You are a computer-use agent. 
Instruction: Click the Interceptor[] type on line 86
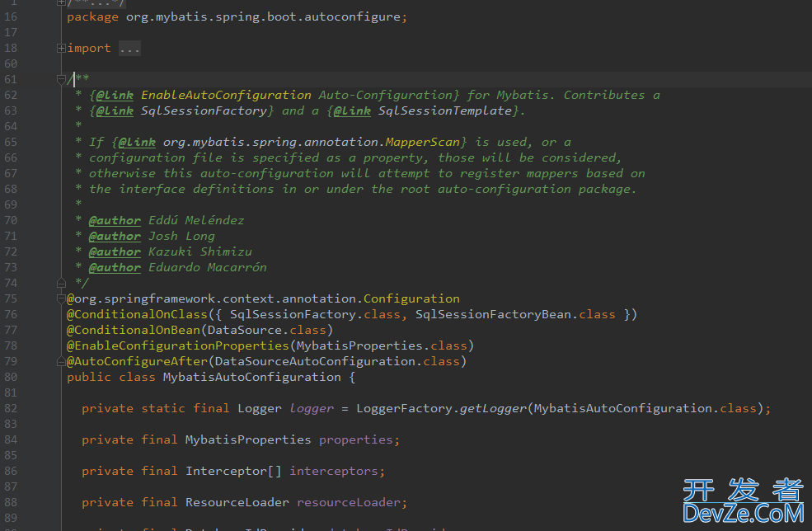tap(233, 471)
